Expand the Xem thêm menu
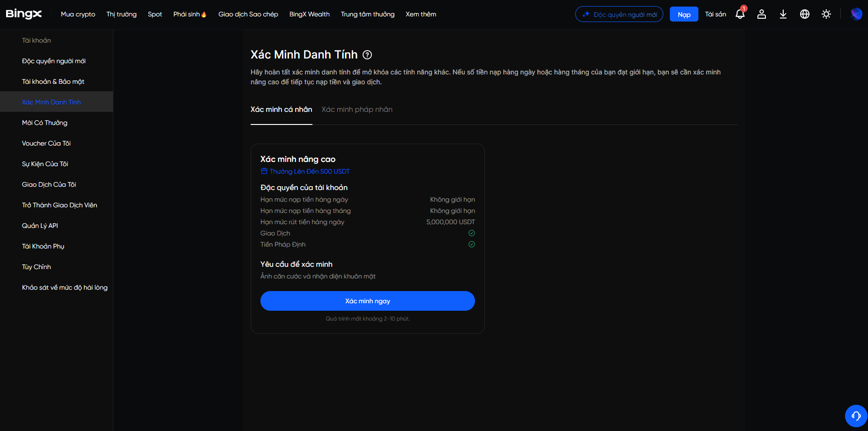The width and height of the screenshot is (868, 431). click(421, 14)
